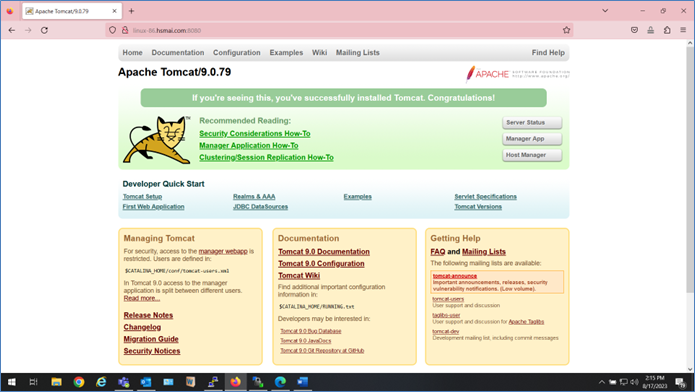The image size is (695, 392).
Task: Open the Manager App button
Action: 532,139
